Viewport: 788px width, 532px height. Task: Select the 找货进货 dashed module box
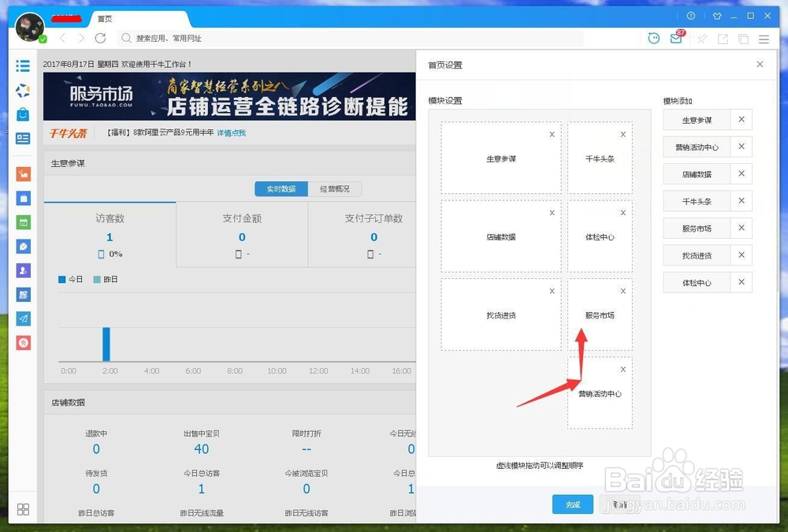[501, 314]
